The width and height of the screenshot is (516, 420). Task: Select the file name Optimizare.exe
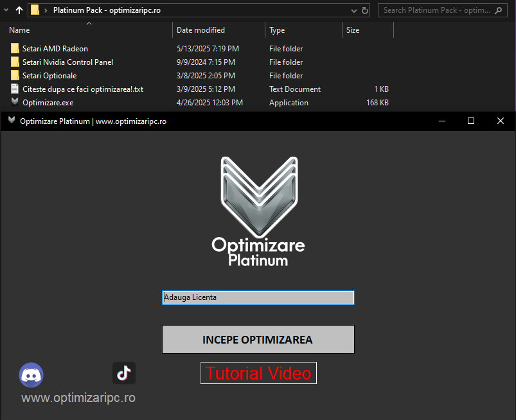point(48,103)
